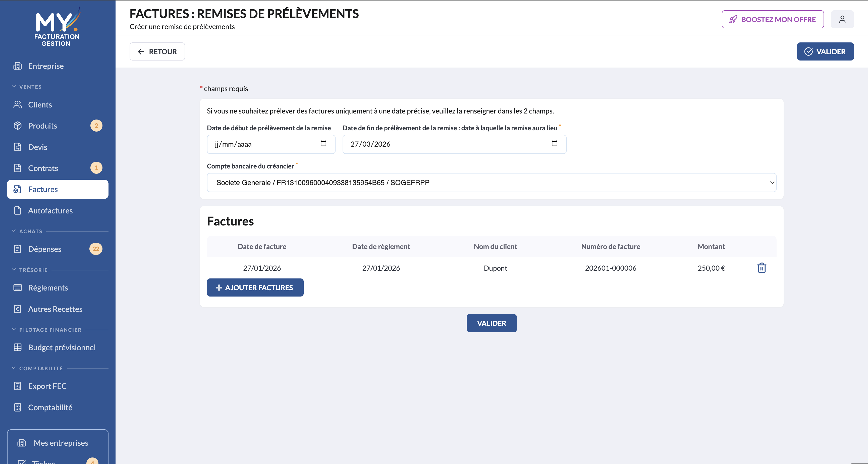
Task: Click AJOUTER FACTURES button
Action: (255, 287)
